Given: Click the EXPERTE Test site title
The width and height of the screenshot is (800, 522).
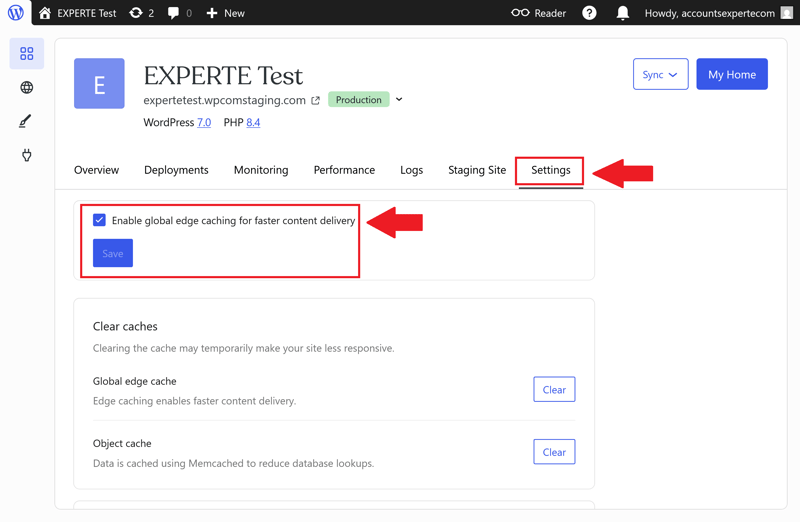Looking at the screenshot, I should (x=223, y=76).
